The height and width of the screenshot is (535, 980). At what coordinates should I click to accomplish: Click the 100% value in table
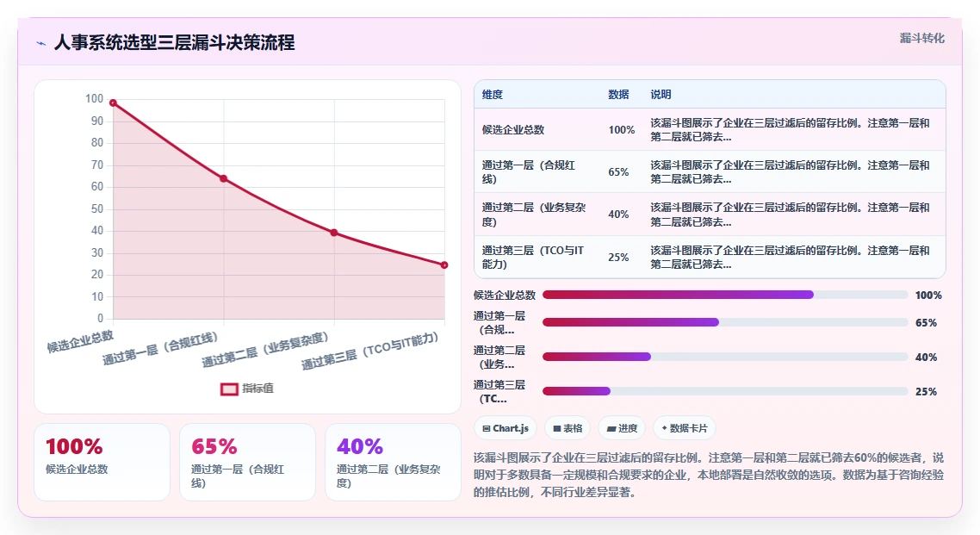point(622,130)
